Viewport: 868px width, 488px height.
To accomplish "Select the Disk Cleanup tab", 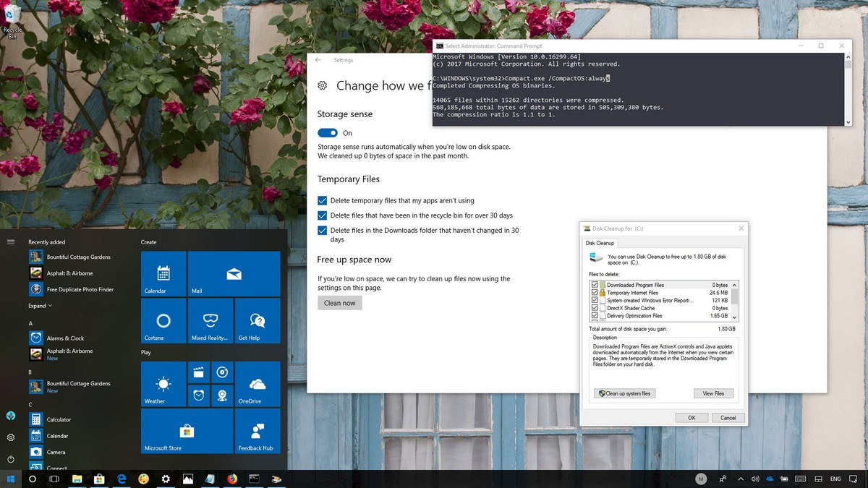I will [x=600, y=243].
